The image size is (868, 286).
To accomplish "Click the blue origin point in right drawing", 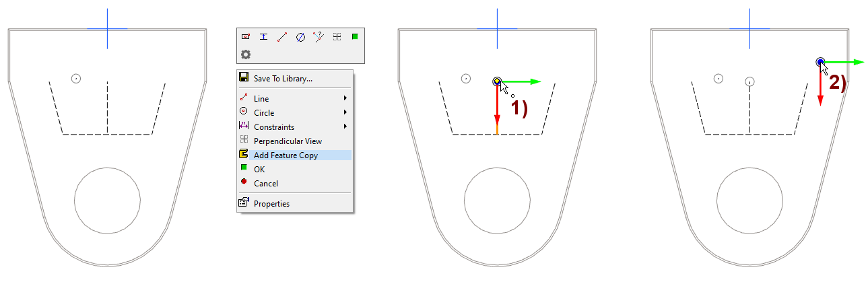I will tap(820, 62).
